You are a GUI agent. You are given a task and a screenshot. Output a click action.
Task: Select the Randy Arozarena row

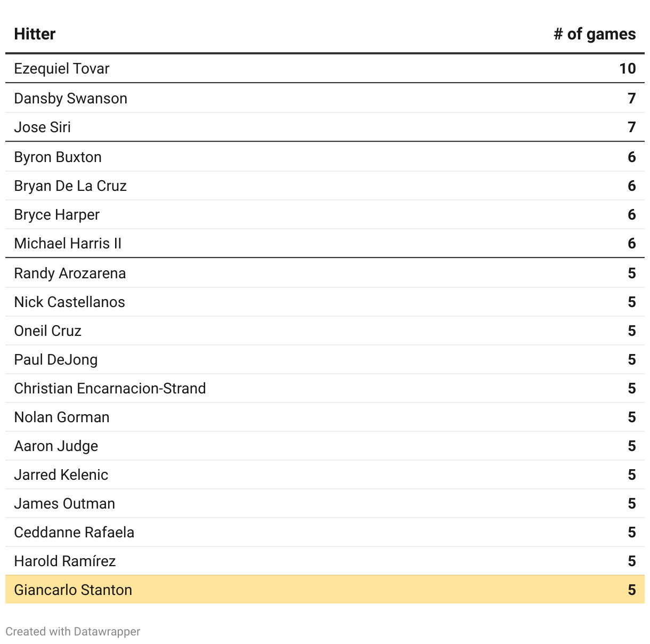[325, 273]
